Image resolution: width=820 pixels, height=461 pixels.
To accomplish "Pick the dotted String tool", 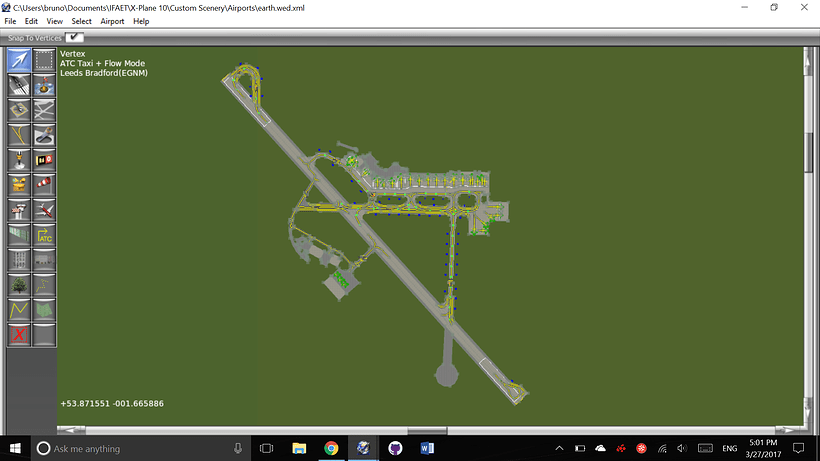I will click(44, 285).
